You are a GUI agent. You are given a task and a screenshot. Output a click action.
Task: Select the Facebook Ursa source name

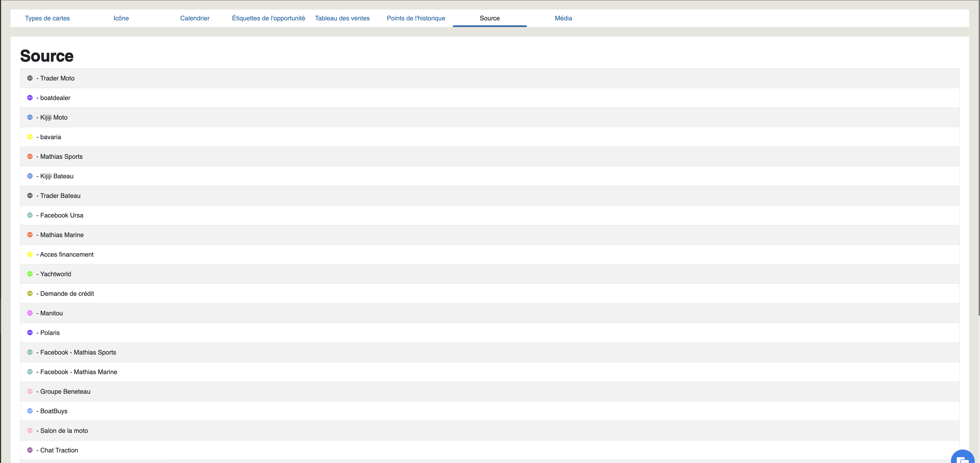point(62,215)
